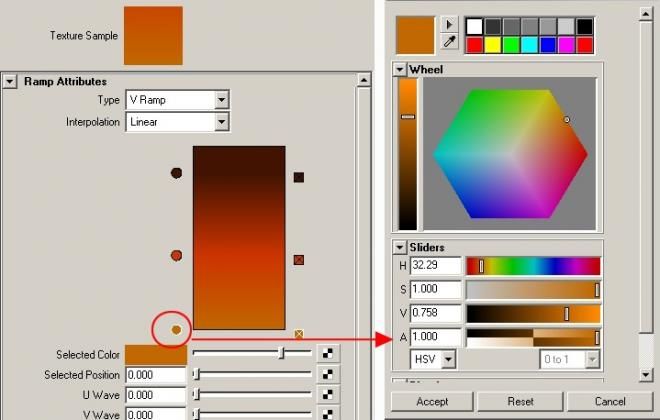Select the dark brown circular ramp handle
Screen dimensions: 660x420
tap(176, 173)
